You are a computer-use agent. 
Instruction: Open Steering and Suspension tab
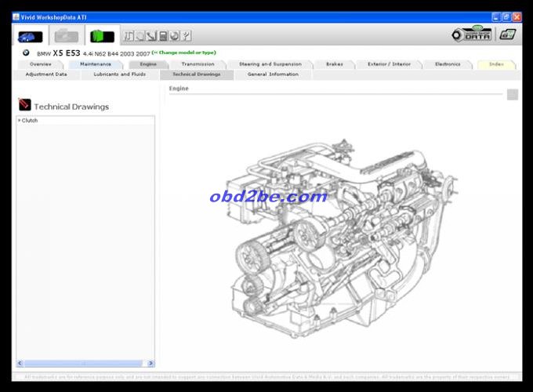click(270, 64)
